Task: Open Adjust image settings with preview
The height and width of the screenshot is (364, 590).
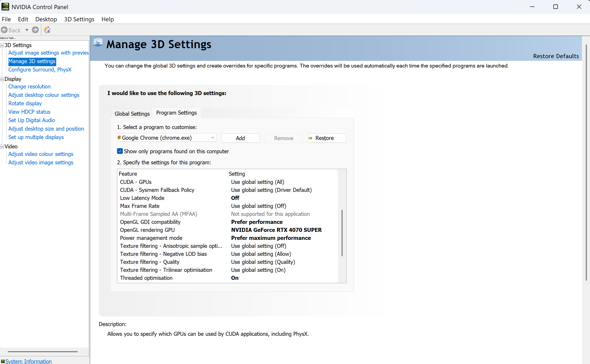Action: pos(48,53)
